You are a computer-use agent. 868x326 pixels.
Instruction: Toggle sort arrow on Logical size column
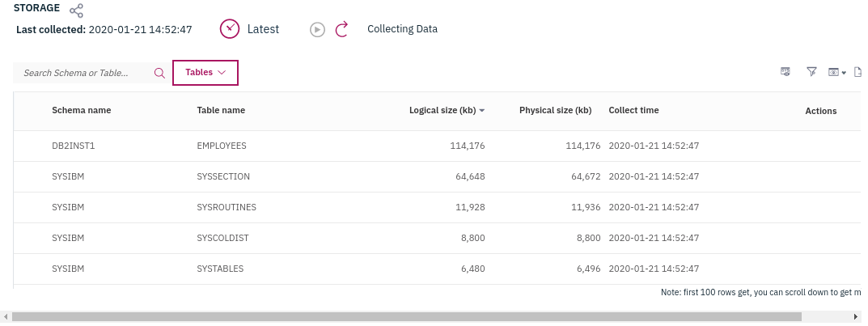[x=482, y=111]
